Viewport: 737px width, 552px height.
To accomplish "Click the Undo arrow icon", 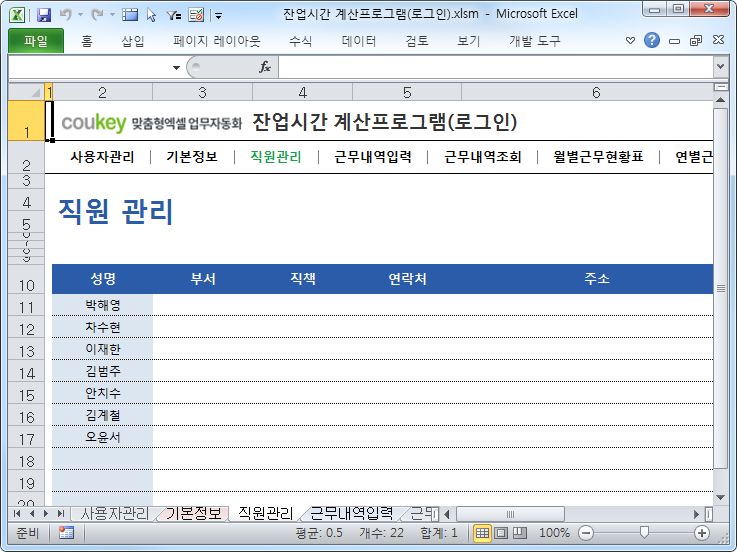I will (65, 15).
